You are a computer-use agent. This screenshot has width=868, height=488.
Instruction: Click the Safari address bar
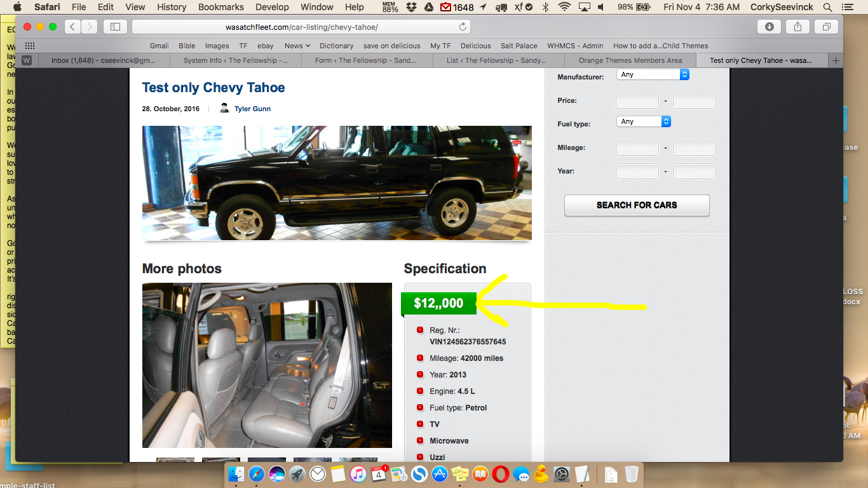[302, 27]
